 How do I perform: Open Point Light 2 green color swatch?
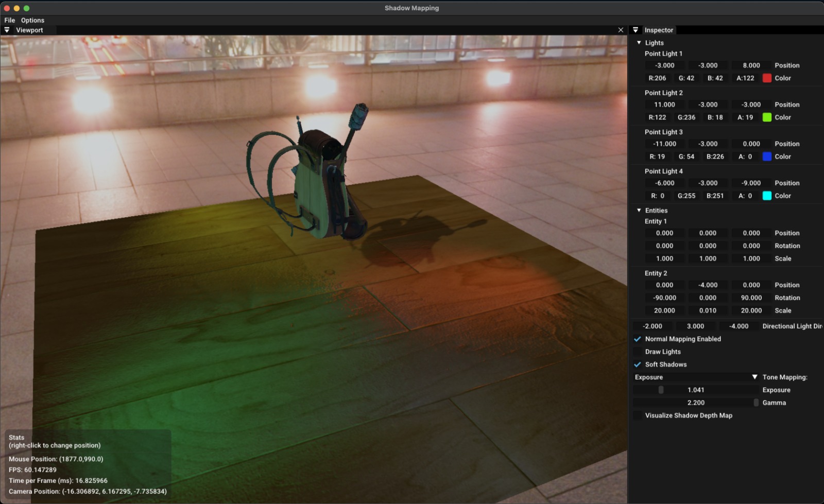tap(767, 117)
